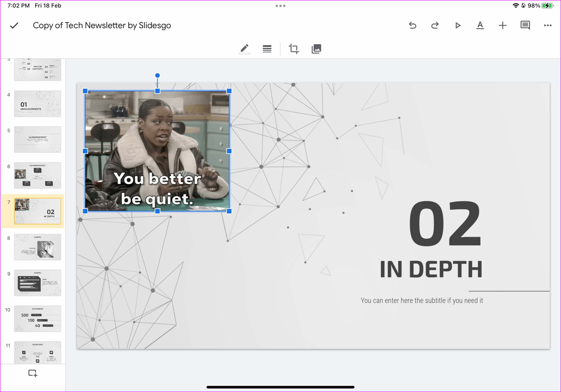Add a new slide
This screenshot has height=392, width=561.
click(32, 373)
